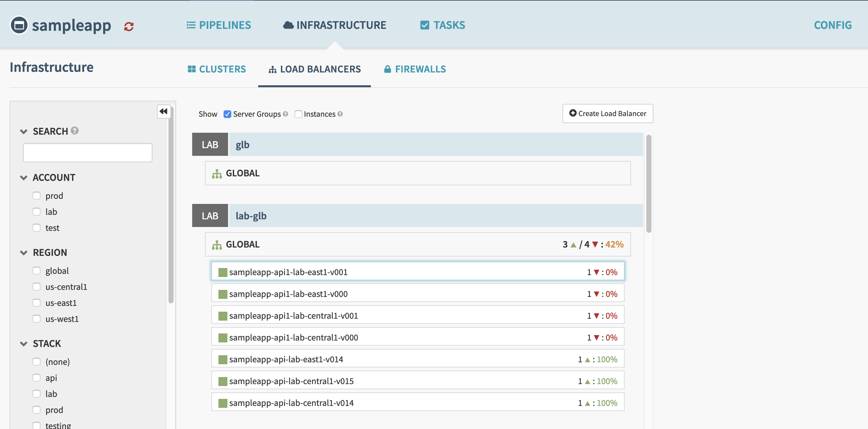This screenshot has height=429, width=868.
Task: Check the us-central1 region filter
Action: click(x=37, y=286)
